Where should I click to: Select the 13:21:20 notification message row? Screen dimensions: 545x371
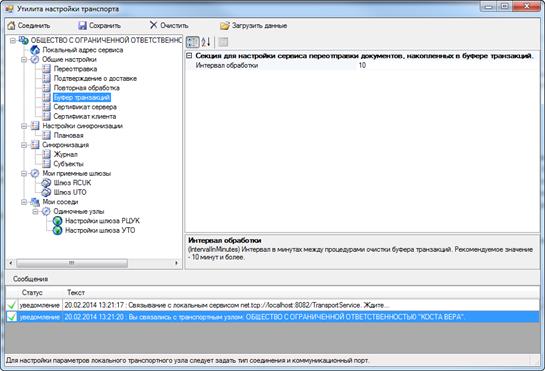[272, 317]
